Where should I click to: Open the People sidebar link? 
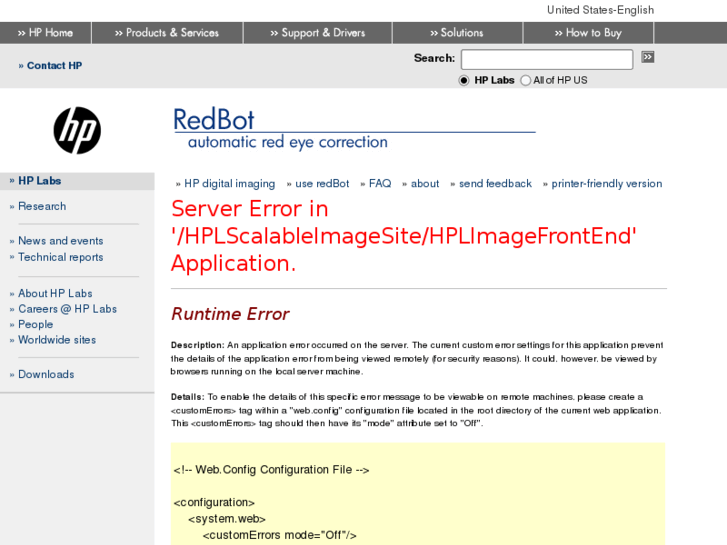pyautogui.click(x=35, y=324)
